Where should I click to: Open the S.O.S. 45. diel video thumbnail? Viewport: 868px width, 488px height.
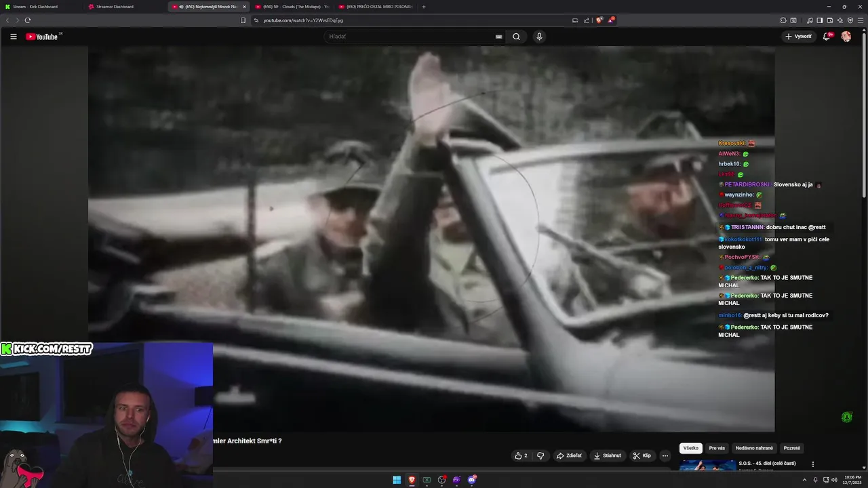[707, 466]
